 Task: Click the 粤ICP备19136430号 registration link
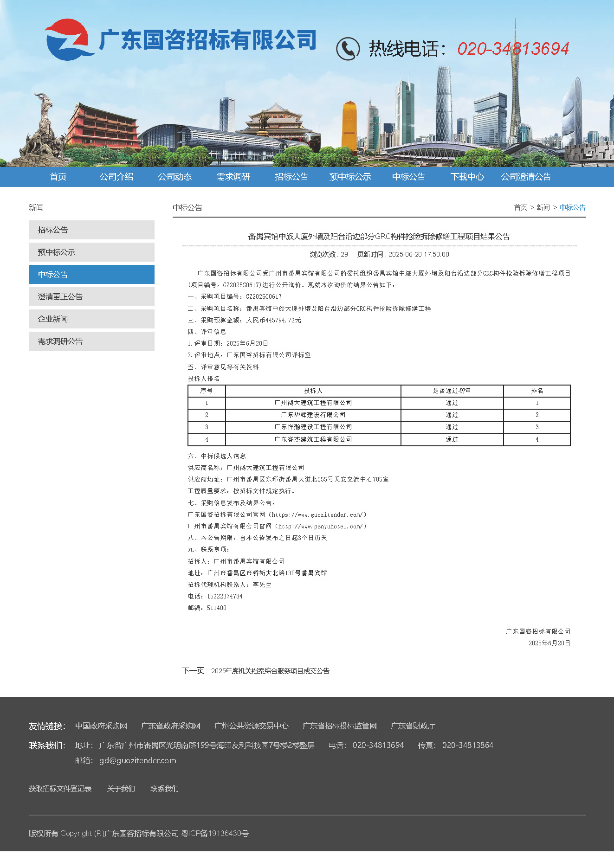(215, 833)
